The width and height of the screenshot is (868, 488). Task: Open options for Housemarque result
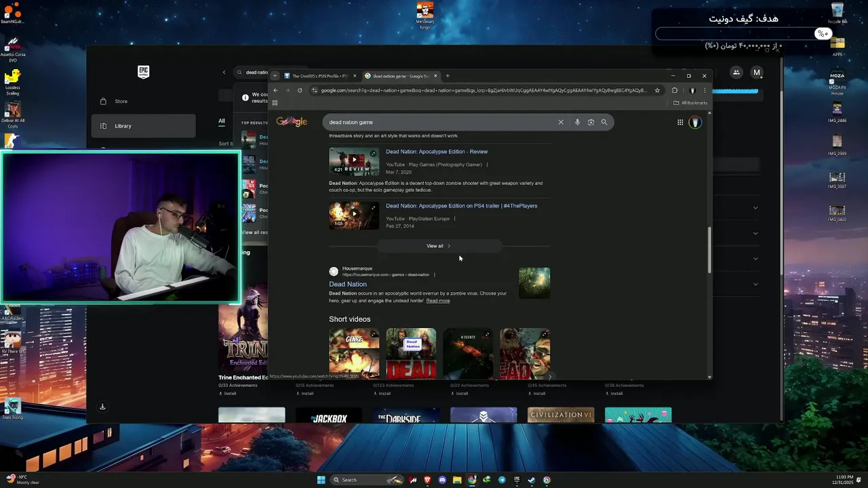coord(435,274)
